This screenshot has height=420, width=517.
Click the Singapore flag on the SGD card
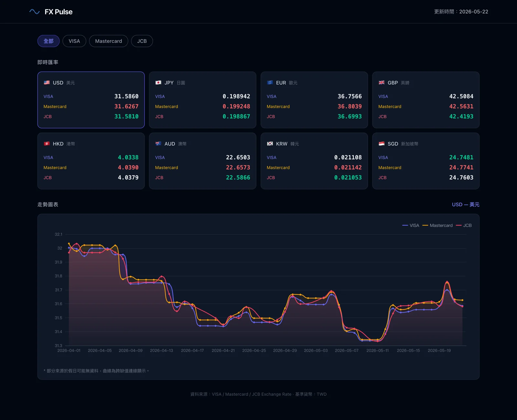382,144
